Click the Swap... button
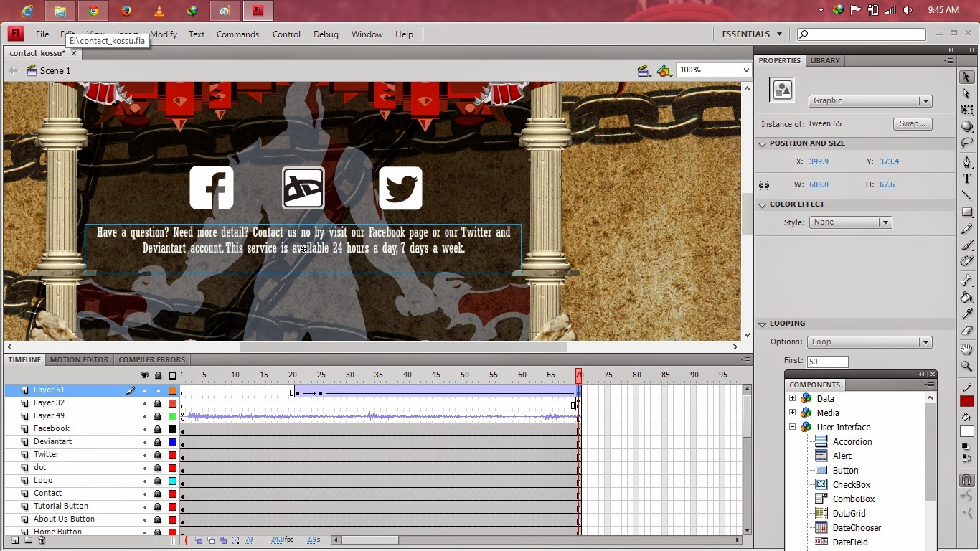 913,124
